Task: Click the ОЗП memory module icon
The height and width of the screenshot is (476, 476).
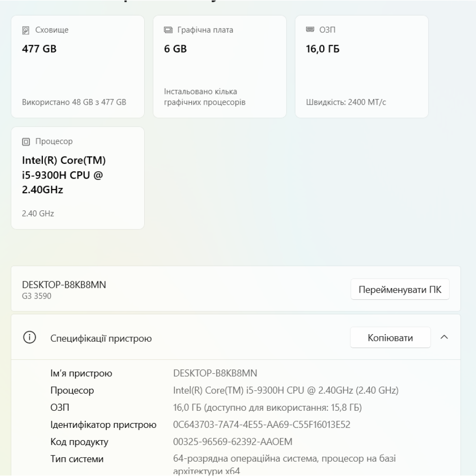Action: pyautogui.click(x=311, y=29)
